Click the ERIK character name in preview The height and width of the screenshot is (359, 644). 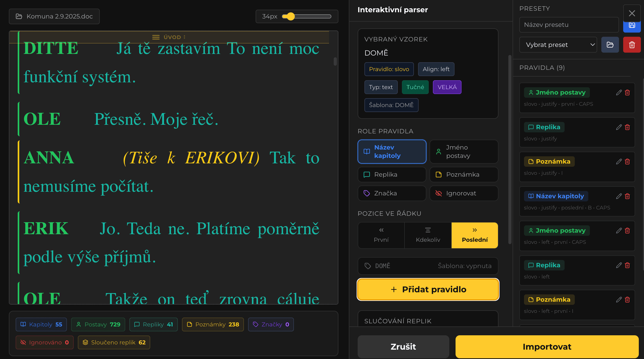pos(46,228)
